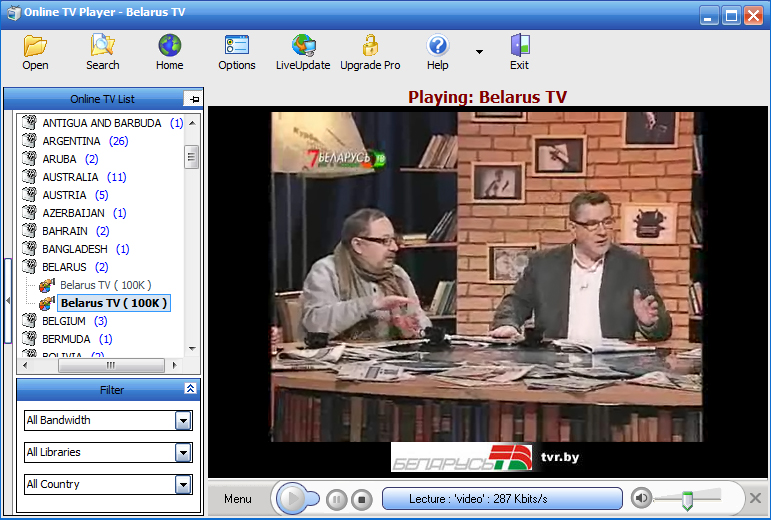The image size is (771, 520).
Task: Click the ARGENTINA country icon
Action: pyautogui.click(x=30, y=140)
